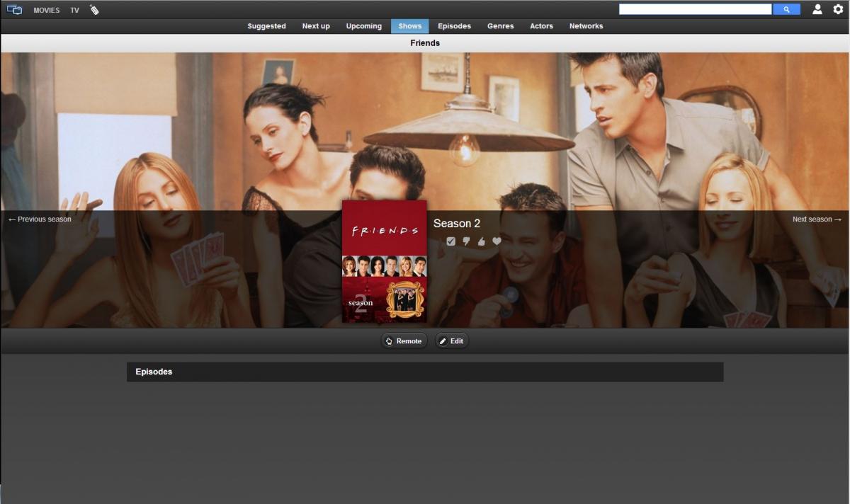The image size is (850, 504).
Task: Open the remote control icon in top bar
Action: (94, 9)
